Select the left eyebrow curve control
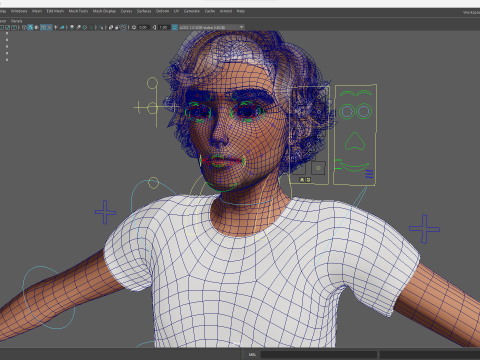Viewport: 480px width, 360px height. 347,93
